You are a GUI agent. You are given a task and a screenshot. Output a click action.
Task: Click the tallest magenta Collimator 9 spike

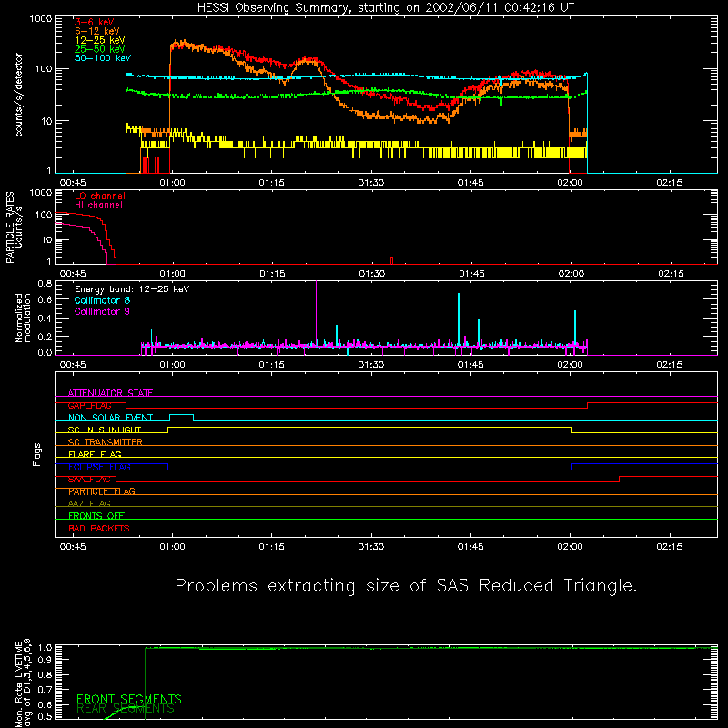(316, 311)
